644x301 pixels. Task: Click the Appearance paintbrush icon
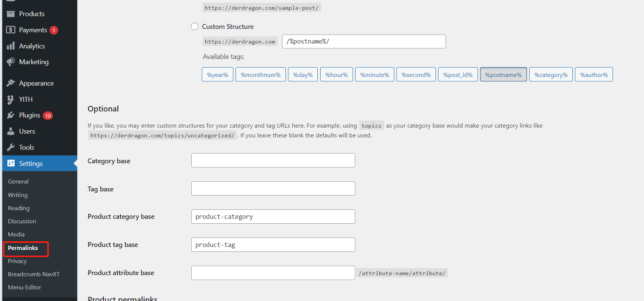pyautogui.click(x=11, y=83)
